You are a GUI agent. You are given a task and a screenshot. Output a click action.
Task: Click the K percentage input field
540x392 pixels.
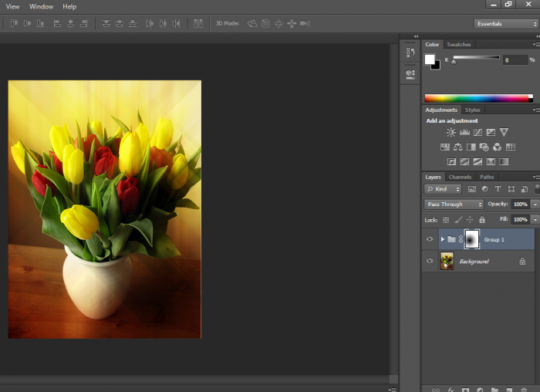click(514, 60)
